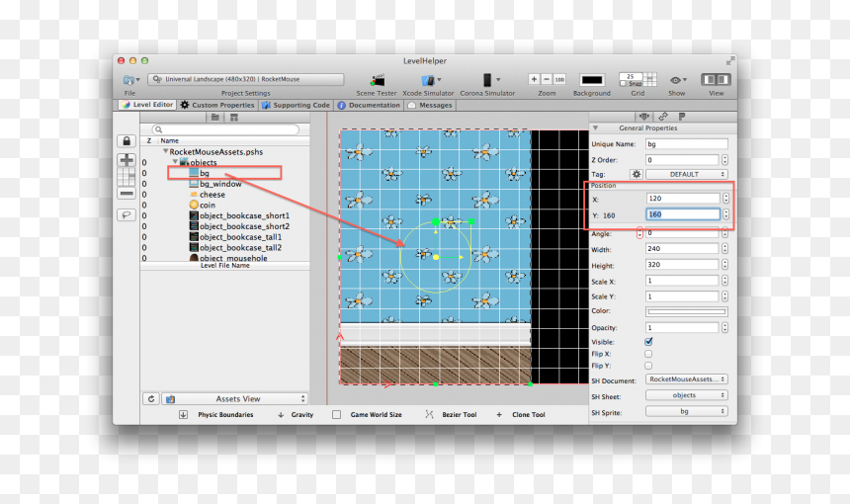The image size is (850, 504).
Task: Click the grid size field showing 25
Action: [x=630, y=76]
